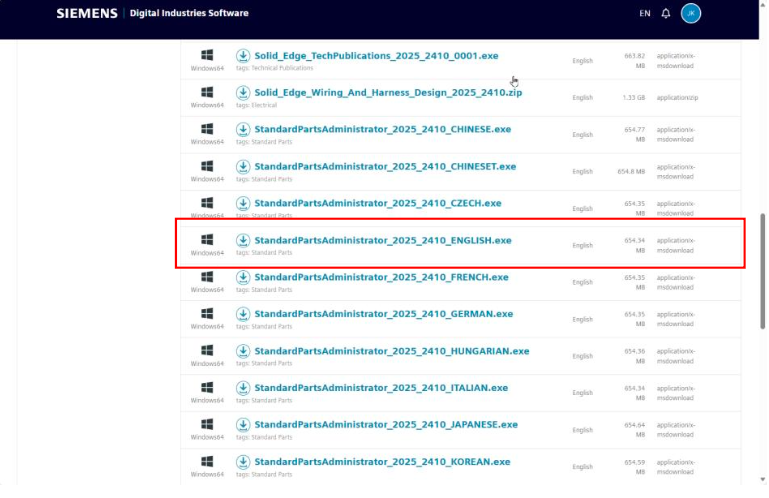Download Solid_Edge_TechPublications_2025_2410_0001.exe link
This screenshot has width=769, height=498.
(376, 55)
